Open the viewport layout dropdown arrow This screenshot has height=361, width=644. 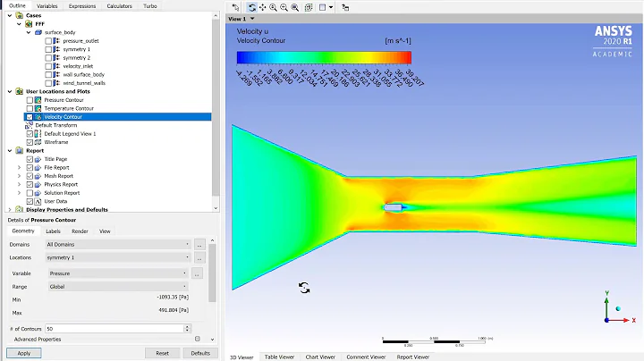[x=331, y=7]
